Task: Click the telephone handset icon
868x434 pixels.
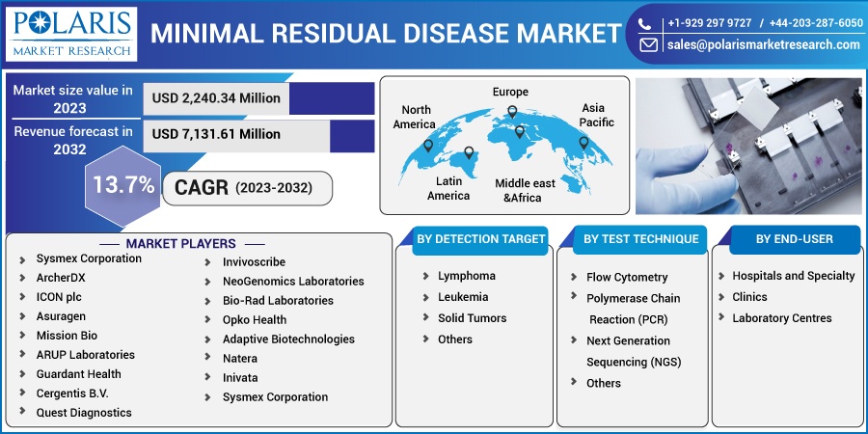Action: [645, 24]
